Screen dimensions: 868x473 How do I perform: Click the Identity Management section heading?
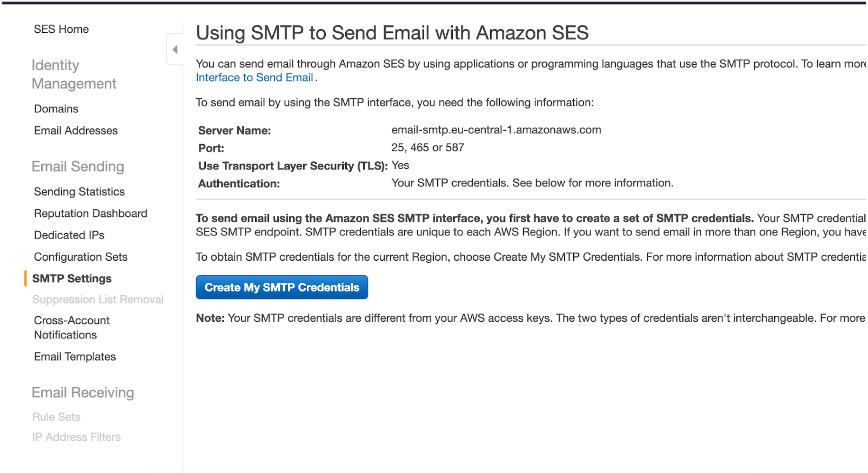point(74,74)
